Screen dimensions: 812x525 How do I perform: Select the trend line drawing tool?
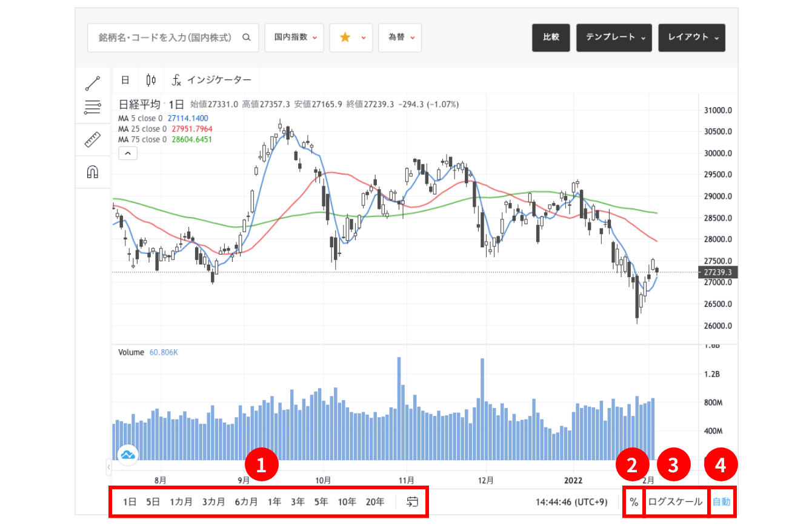(92, 82)
